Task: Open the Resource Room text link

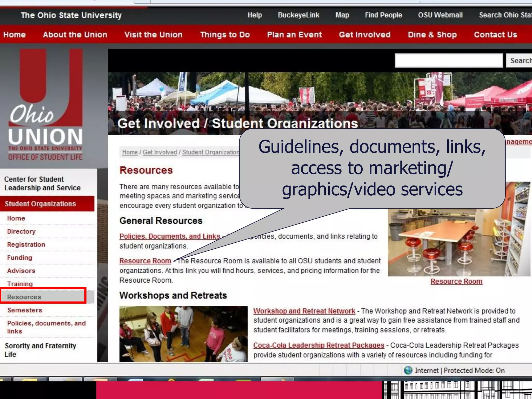Action: 145,261
